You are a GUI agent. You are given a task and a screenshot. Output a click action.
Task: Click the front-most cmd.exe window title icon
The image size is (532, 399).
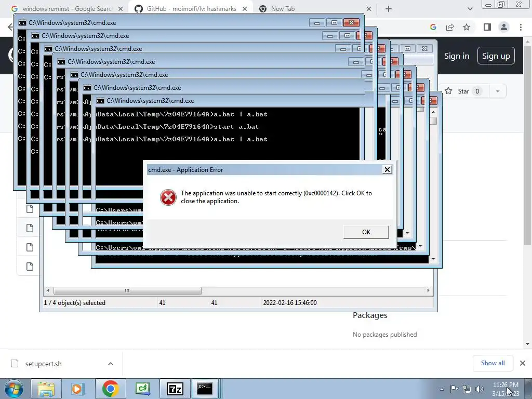coord(100,101)
